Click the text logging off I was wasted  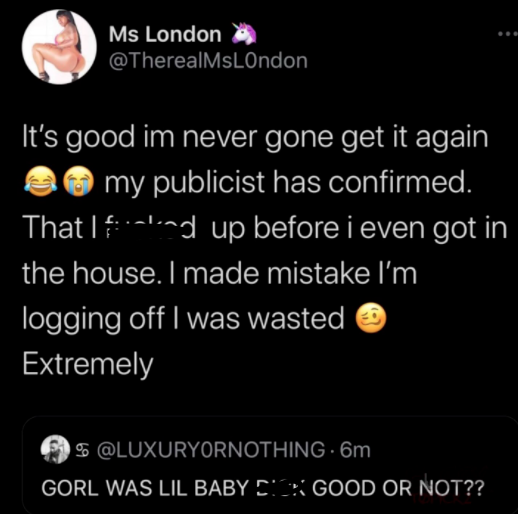coord(183,319)
